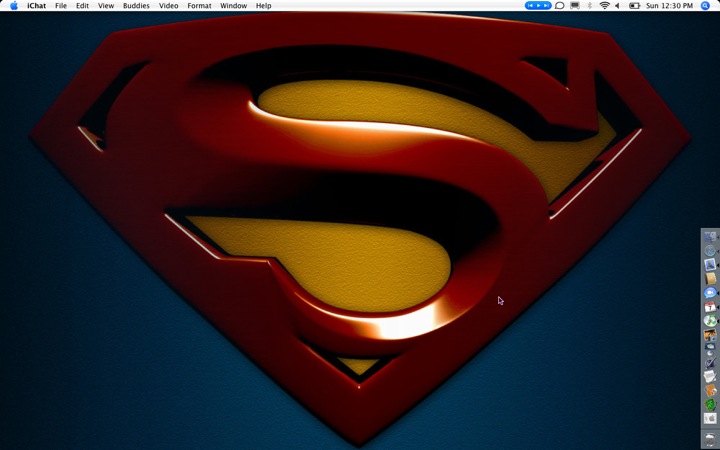
Task: Open the Trash in the Dock
Action: [x=710, y=439]
